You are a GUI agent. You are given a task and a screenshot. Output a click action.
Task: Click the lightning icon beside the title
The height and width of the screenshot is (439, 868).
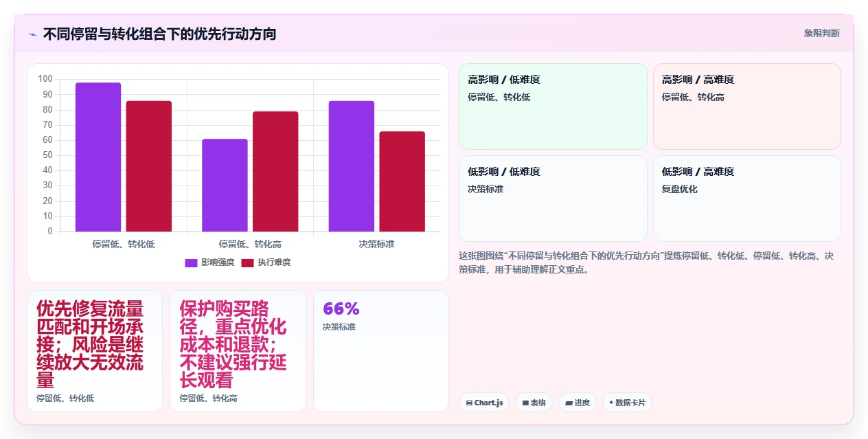[x=32, y=34]
